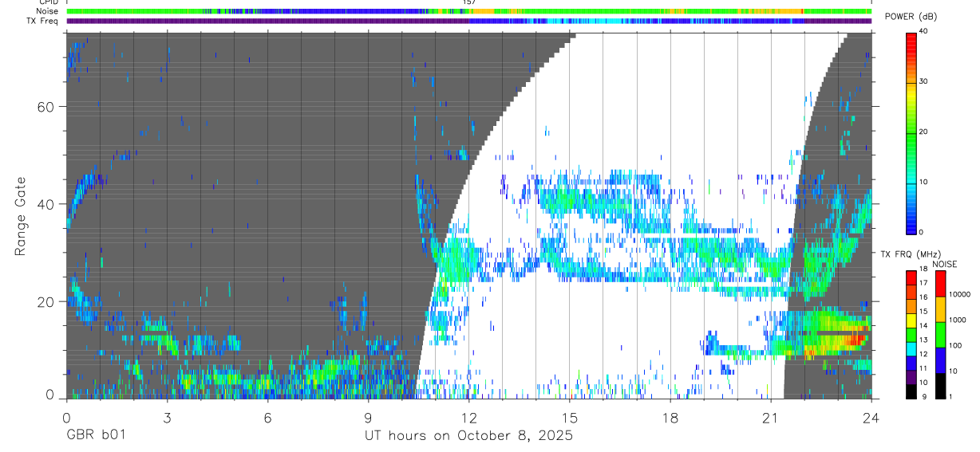Click the '15' tick on TX FRQ bar
Screen dimensions: 980x452
click(923, 312)
